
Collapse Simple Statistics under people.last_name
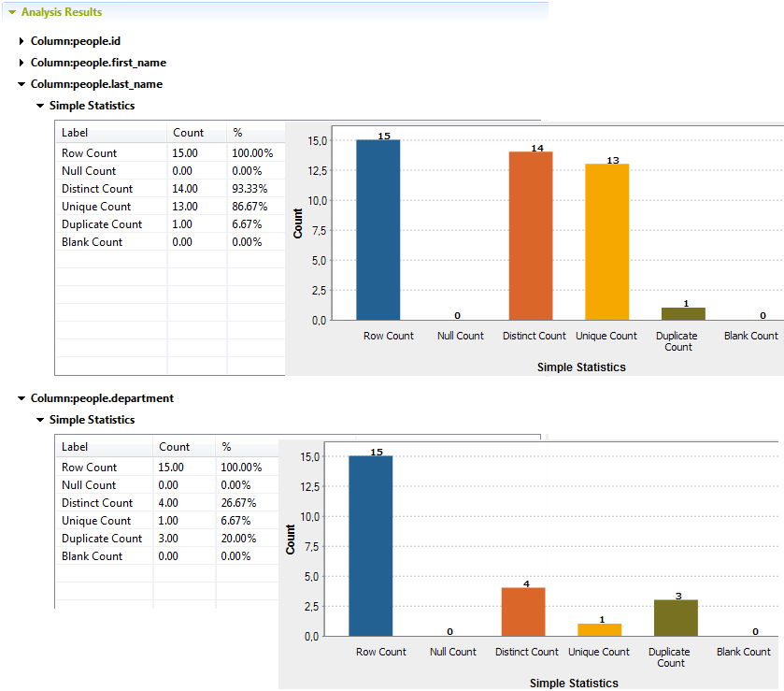pos(38,105)
